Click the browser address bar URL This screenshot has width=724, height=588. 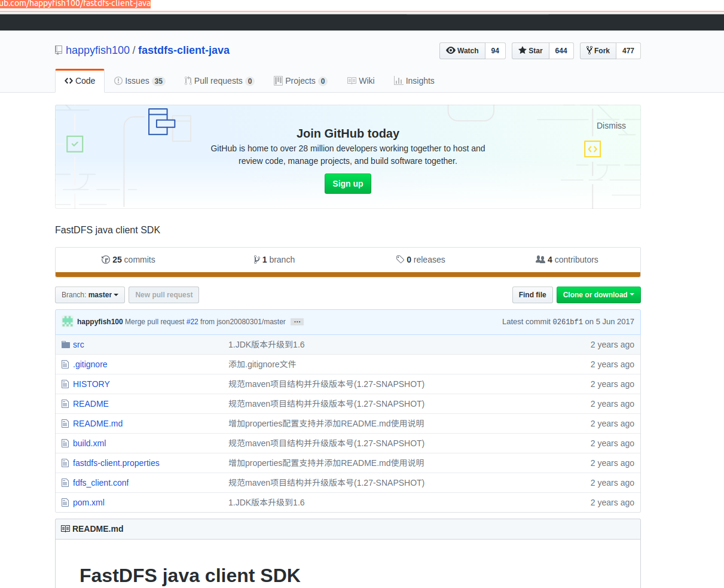click(75, 4)
